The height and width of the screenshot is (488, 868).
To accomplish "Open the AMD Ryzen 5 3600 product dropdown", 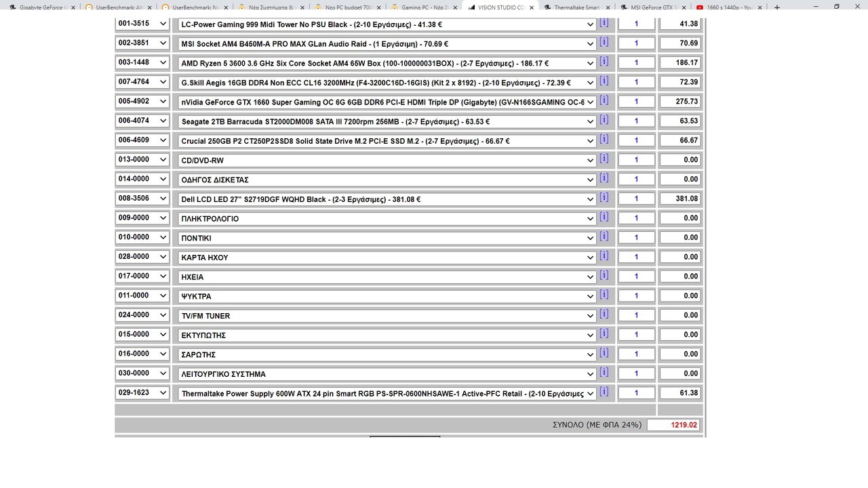I will [387, 63].
